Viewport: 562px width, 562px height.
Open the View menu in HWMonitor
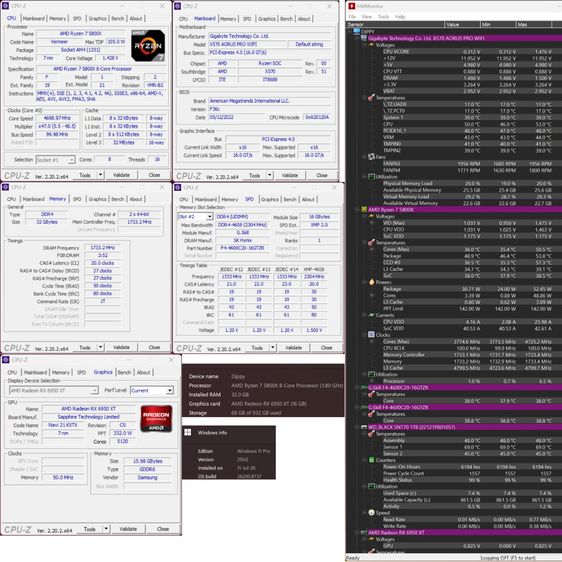(x=366, y=16)
